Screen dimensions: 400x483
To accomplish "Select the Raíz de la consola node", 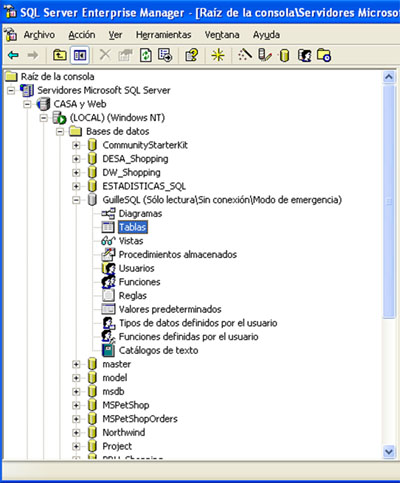I will coord(57,77).
